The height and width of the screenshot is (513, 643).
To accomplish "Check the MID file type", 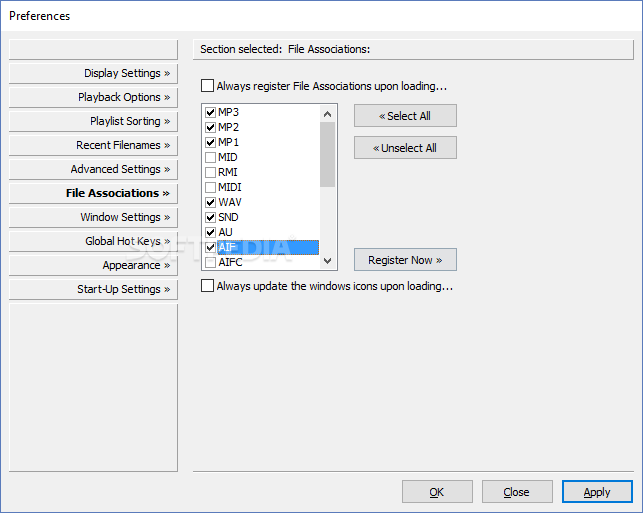I will [210, 157].
